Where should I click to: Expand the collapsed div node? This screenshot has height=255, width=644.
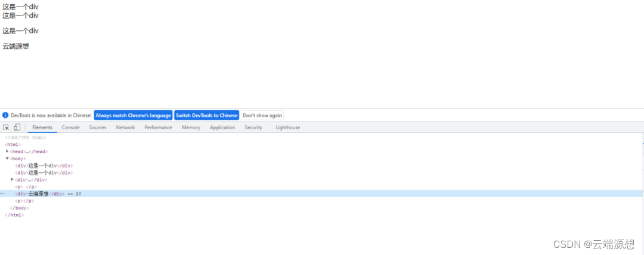pos(13,179)
